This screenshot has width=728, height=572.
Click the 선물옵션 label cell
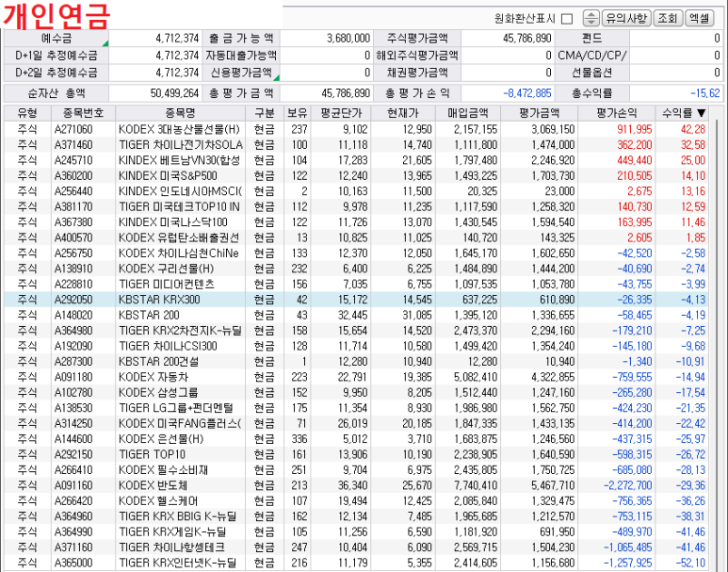pos(592,73)
